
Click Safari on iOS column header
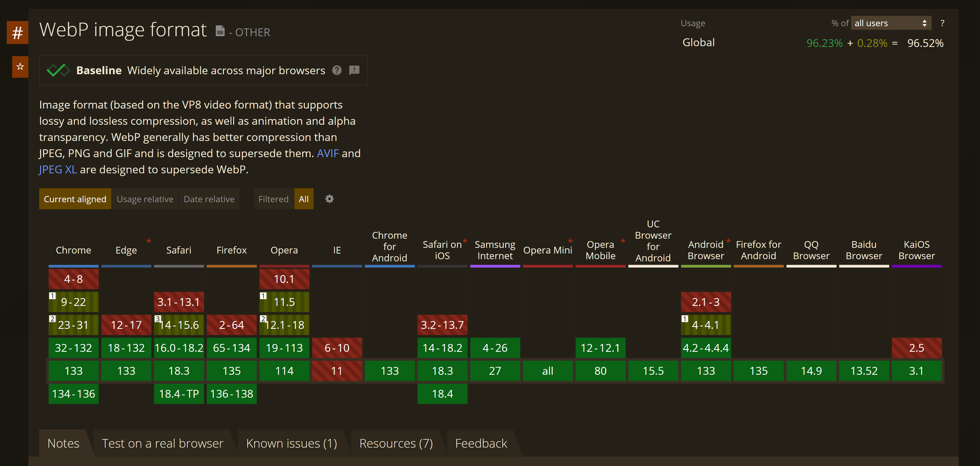[x=442, y=250]
